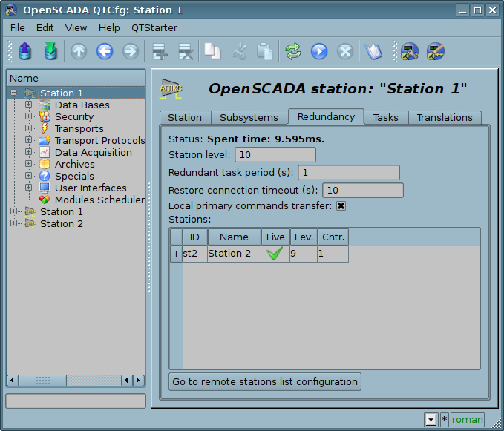The width and height of the screenshot is (504, 431).
Task: Click the Name column header in Stations table
Action: (234, 237)
